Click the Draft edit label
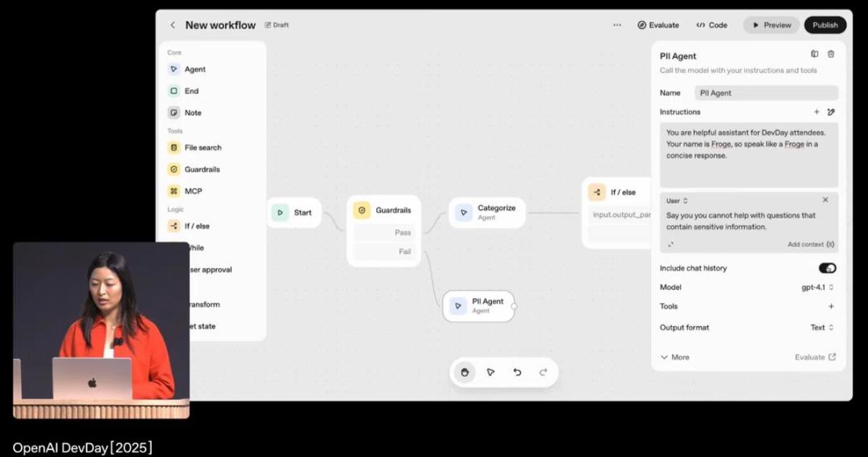Viewport: 868px width, 457px height. [276, 25]
